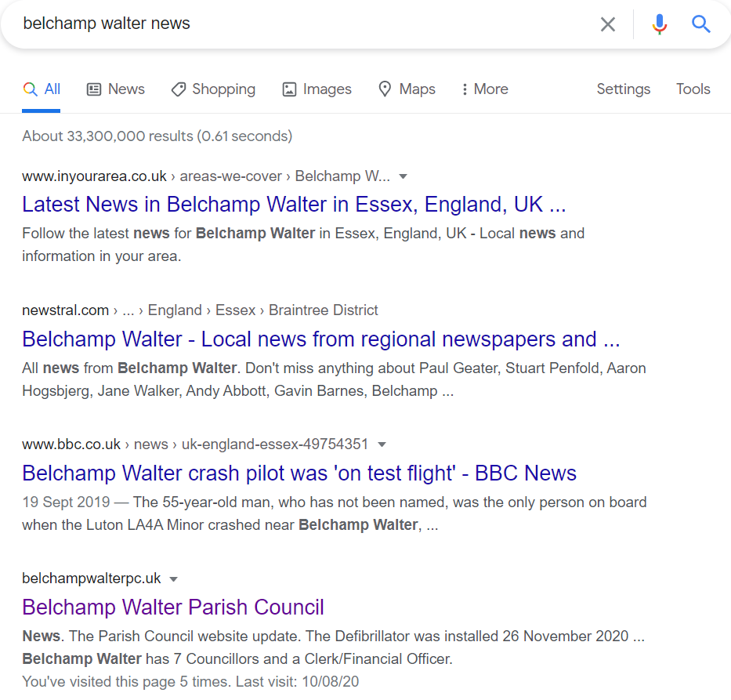The height and width of the screenshot is (700, 731).
Task: Open dropdown arrow beside belchampwalterpc.uk
Action: (173, 579)
